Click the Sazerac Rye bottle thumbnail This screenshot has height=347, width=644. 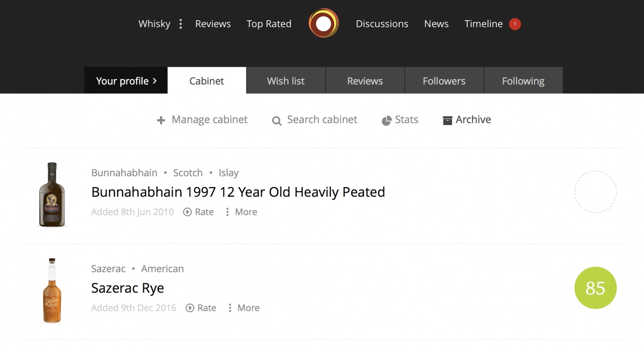52,290
